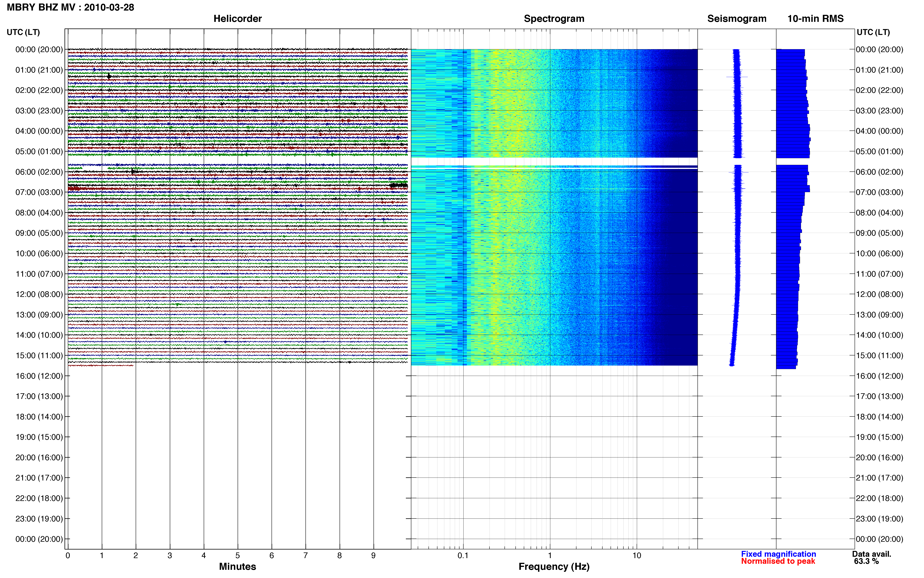Click left time label '23:00 (19:00)'
The width and height of the screenshot is (924, 578).
tap(39, 519)
